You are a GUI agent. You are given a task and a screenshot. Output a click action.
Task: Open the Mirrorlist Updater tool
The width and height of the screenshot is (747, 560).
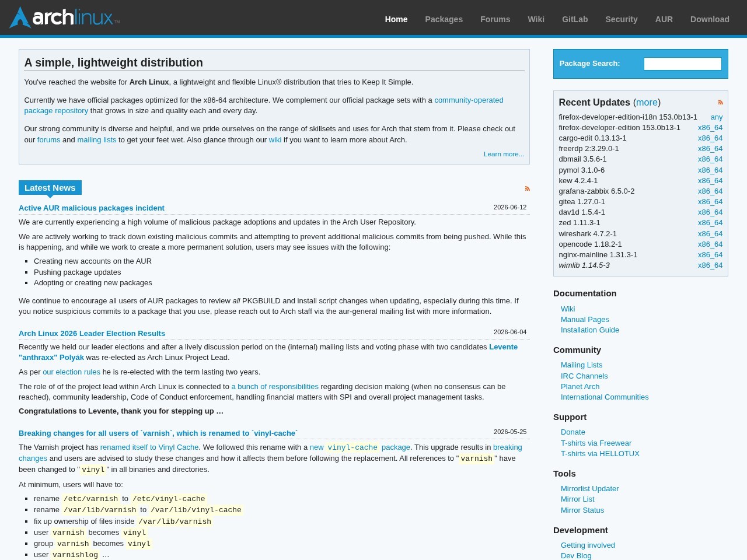coord(590,489)
